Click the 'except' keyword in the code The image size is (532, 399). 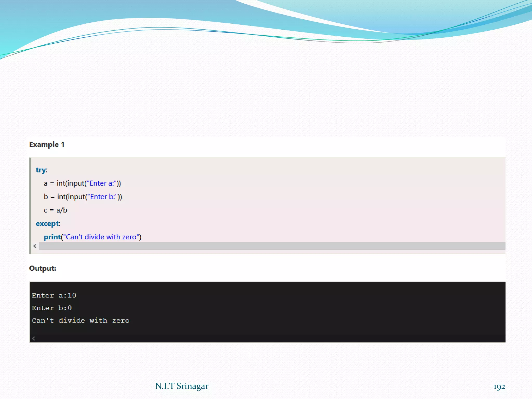[47, 223]
